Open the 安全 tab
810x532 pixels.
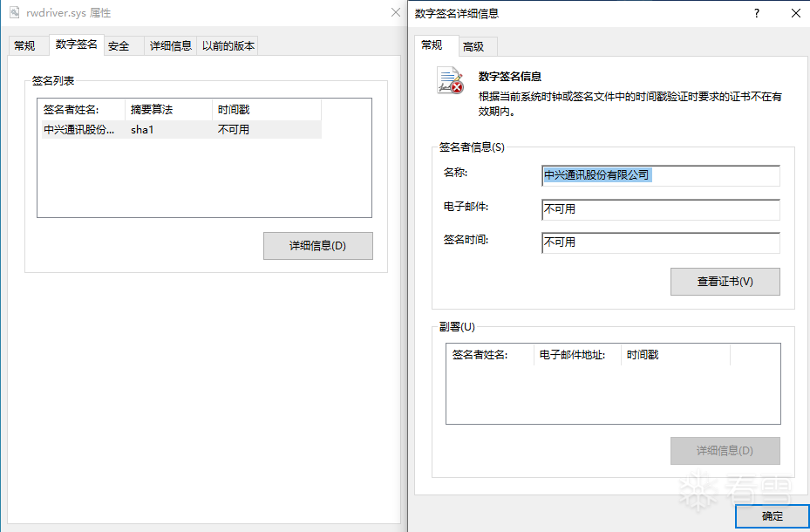click(x=119, y=46)
